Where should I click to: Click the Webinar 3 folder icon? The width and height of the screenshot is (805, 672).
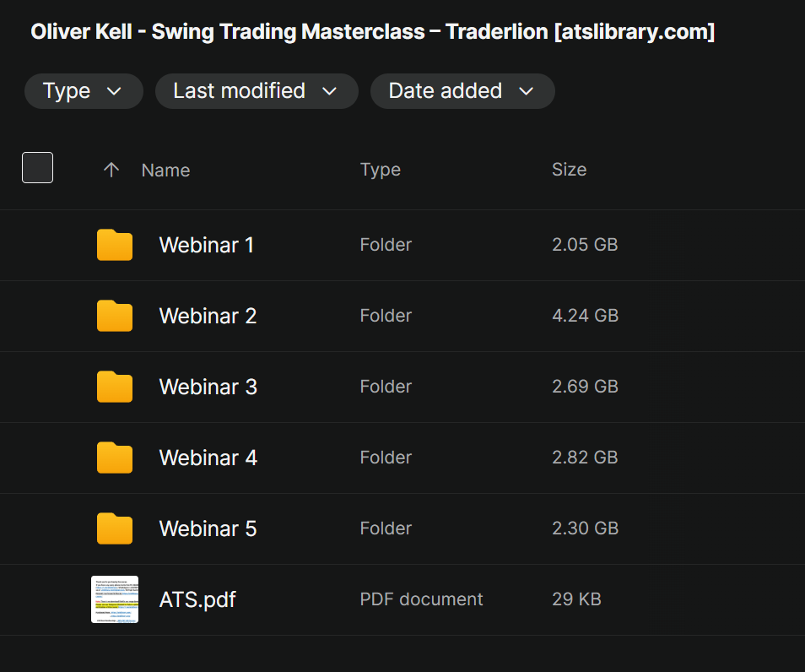[x=115, y=387]
